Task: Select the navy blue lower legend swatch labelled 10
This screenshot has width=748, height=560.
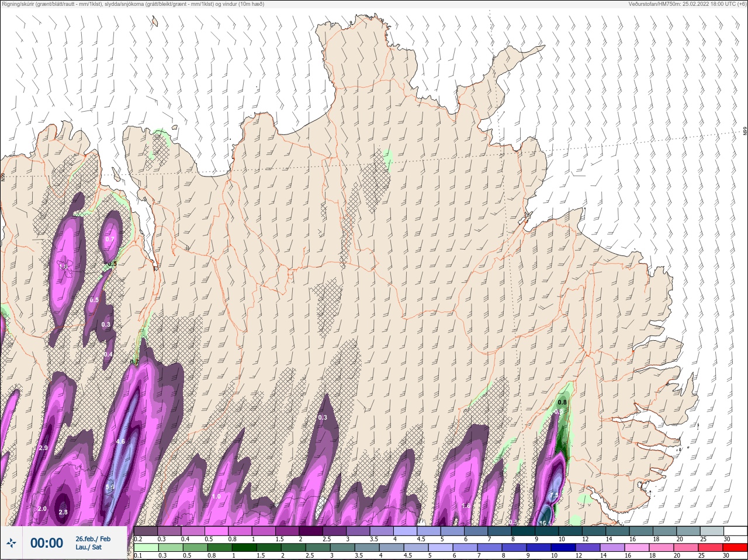Action: click(x=563, y=548)
